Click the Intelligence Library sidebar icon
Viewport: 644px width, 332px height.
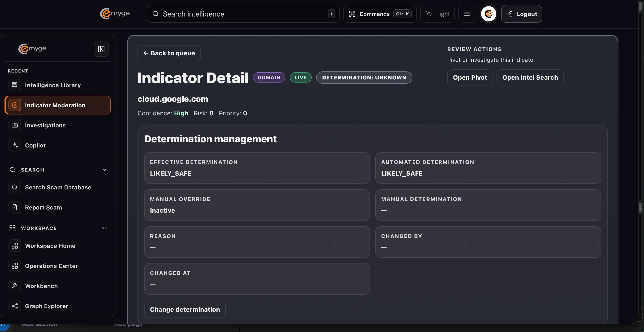15,85
